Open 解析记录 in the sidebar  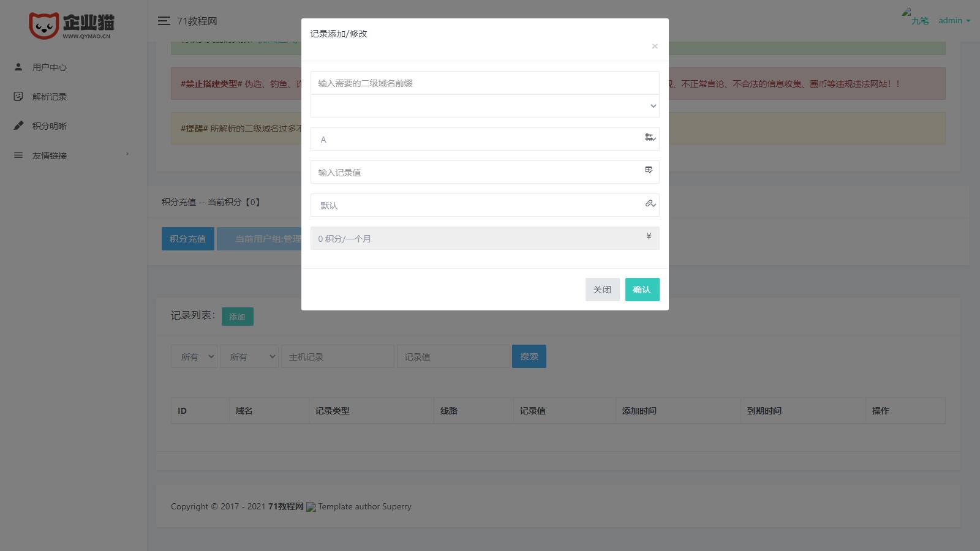click(50, 97)
